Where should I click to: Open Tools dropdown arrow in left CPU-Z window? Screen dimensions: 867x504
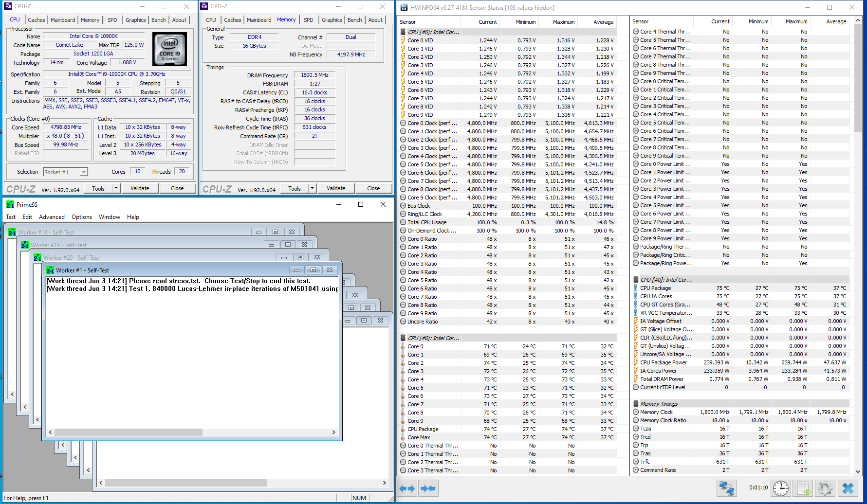116,188
